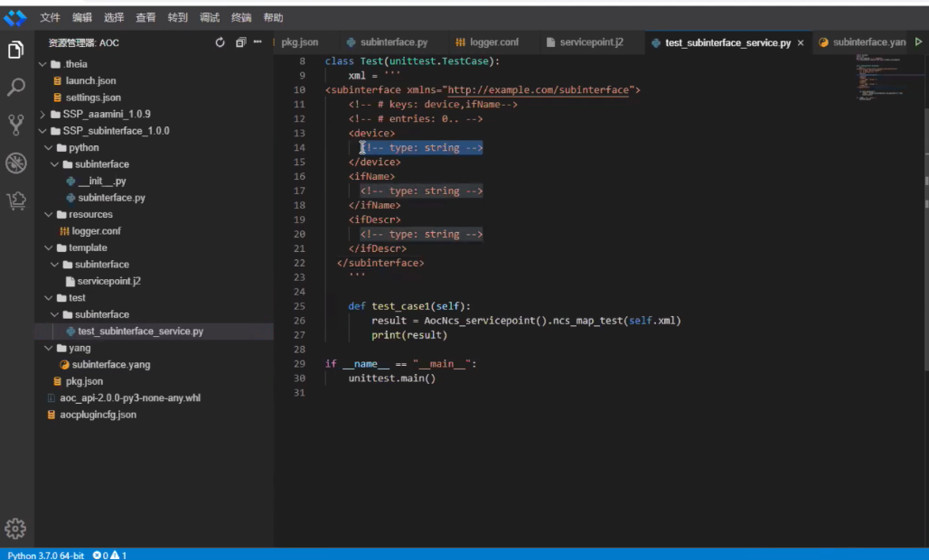Run the file with green play icon
Screen dimensions: 929x560
tap(919, 42)
